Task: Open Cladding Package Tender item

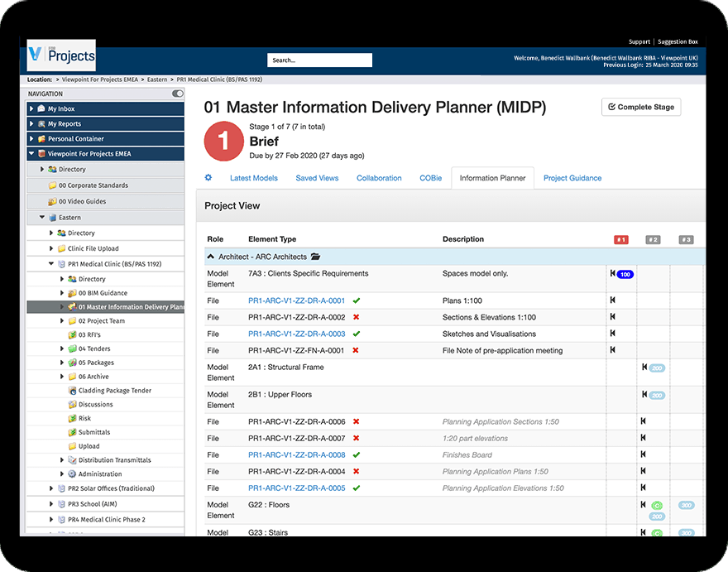Action: coord(115,391)
